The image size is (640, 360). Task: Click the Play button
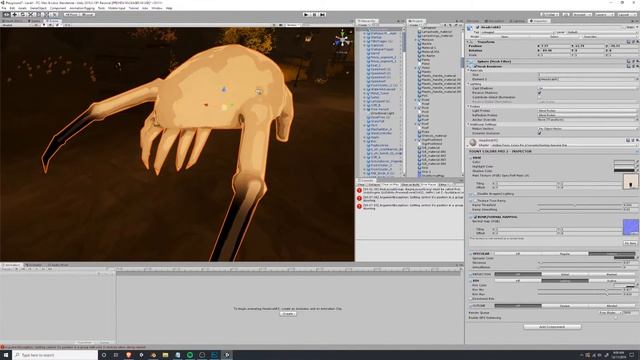click(306, 14)
